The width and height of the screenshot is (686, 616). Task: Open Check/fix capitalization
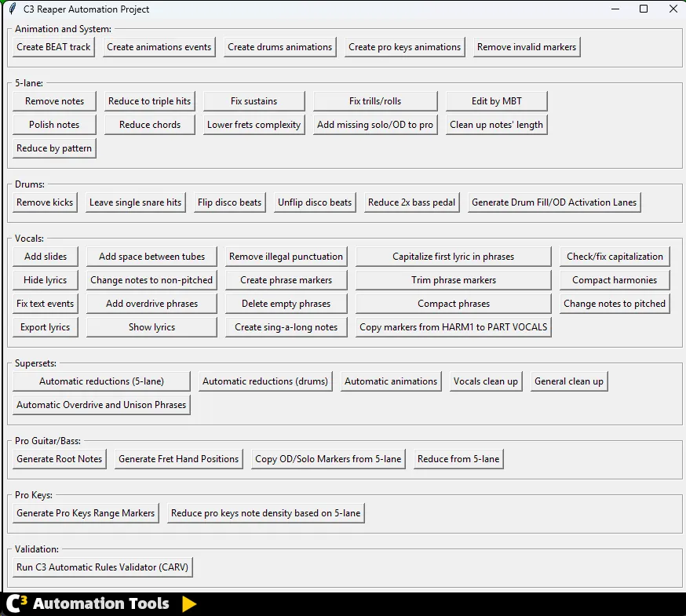(x=615, y=257)
